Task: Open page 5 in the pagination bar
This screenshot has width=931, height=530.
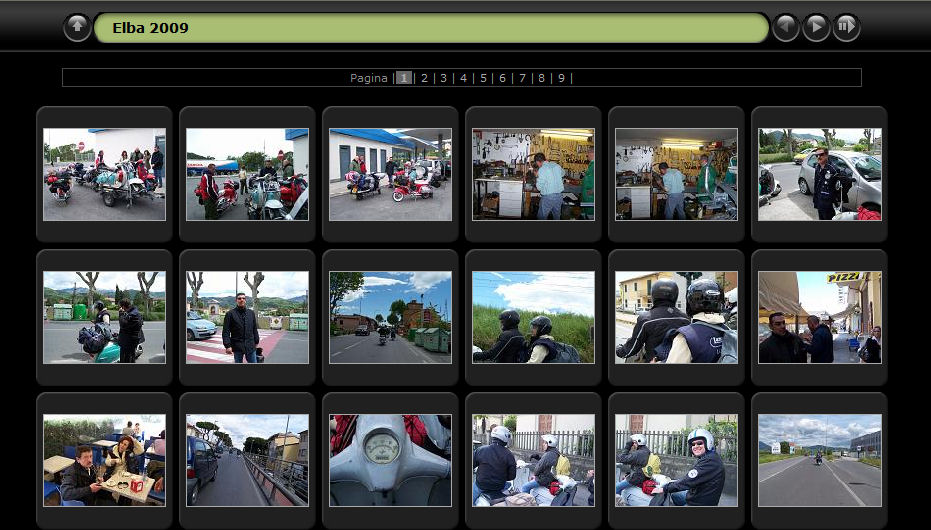Action: (483, 78)
